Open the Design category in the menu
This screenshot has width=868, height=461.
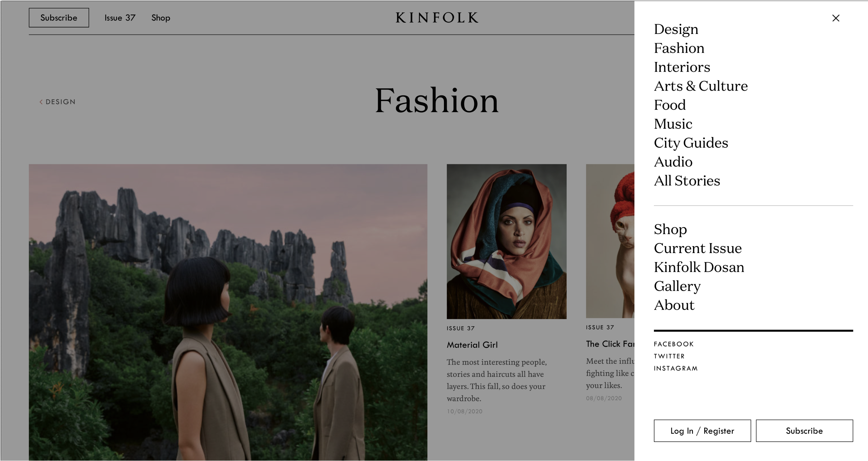point(676,29)
